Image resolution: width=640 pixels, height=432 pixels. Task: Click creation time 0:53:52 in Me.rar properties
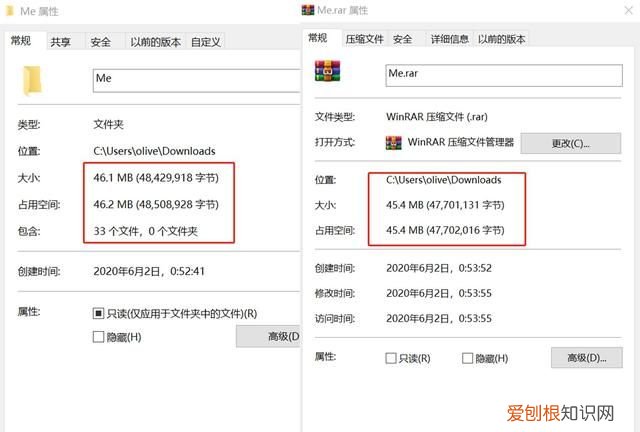click(439, 268)
